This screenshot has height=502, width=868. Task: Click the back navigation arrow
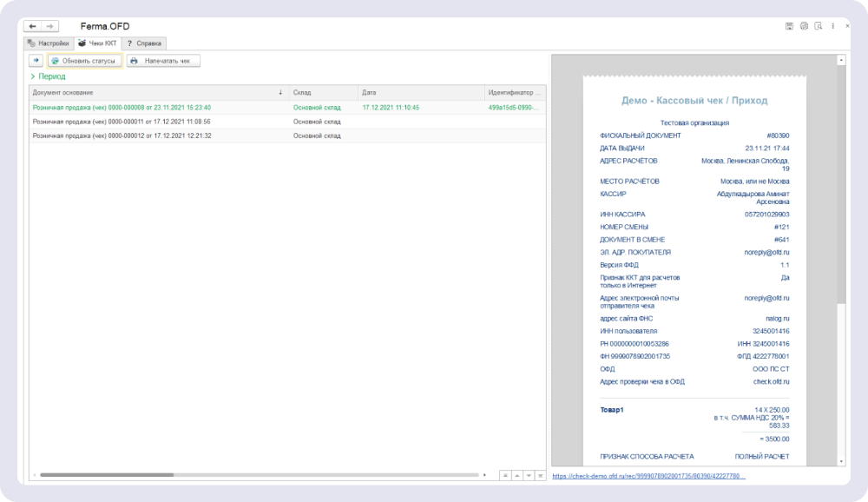(x=33, y=27)
